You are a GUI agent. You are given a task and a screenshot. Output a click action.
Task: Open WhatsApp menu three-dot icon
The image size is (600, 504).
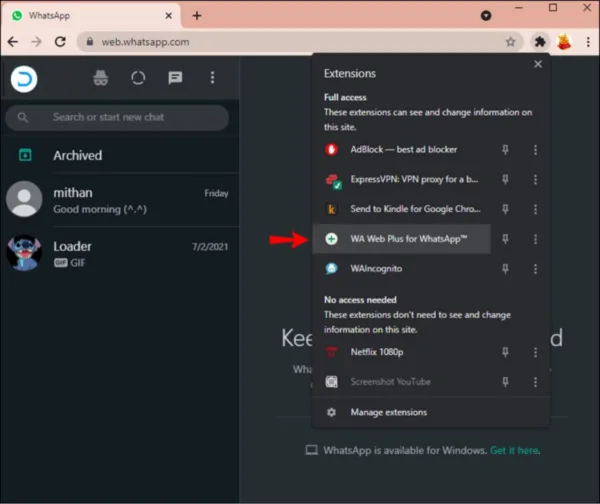coord(212,78)
